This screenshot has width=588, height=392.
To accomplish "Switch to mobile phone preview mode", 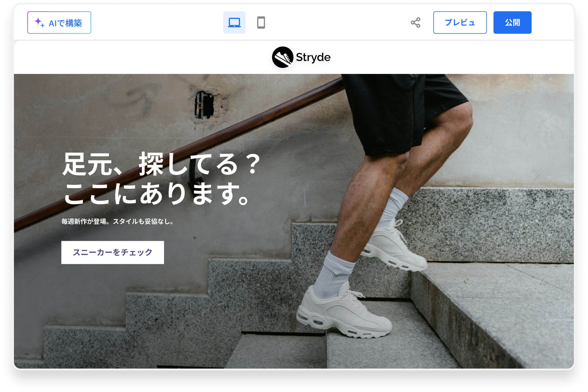I will [x=261, y=22].
